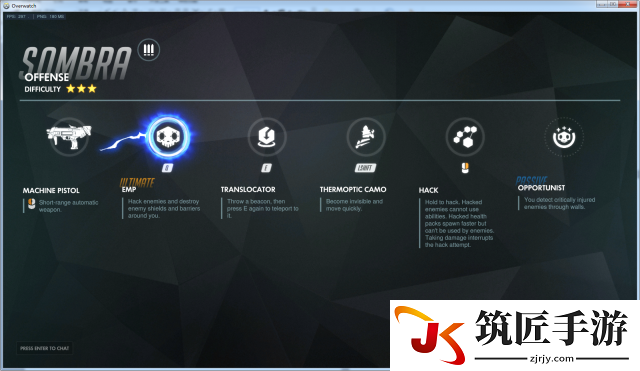This screenshot has width=640, height=371.
Task: Click the MACHINE PISTOL label
Action: coord(51,191)
